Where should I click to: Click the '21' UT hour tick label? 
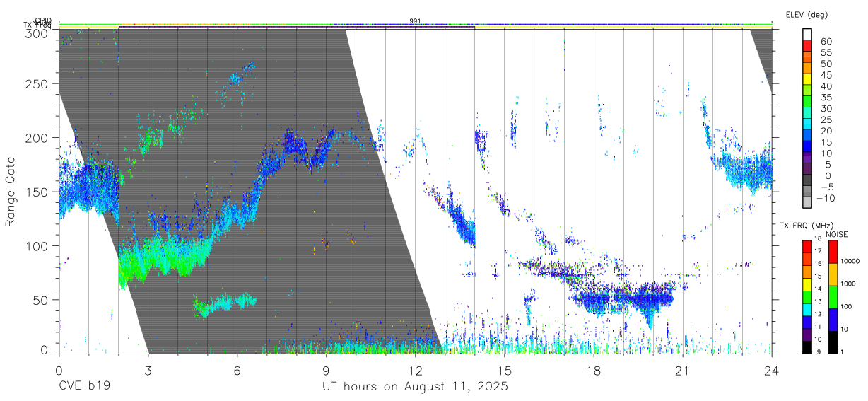point(682,370)
